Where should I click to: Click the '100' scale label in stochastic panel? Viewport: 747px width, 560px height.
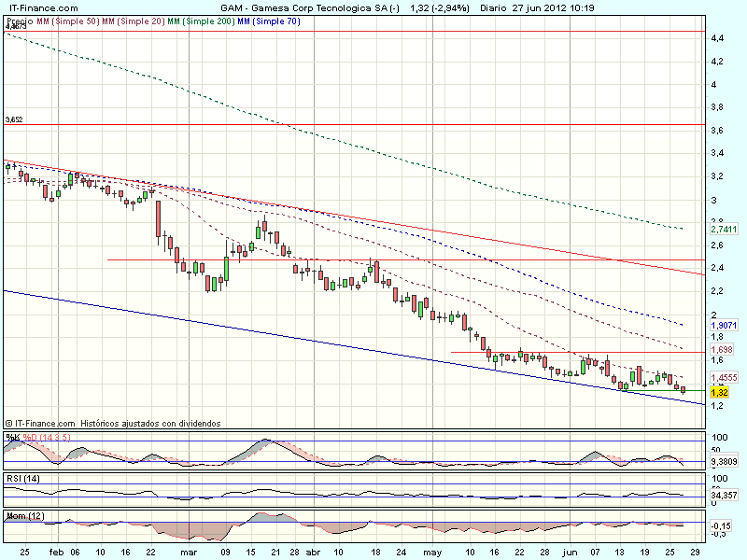pos(719,438)
